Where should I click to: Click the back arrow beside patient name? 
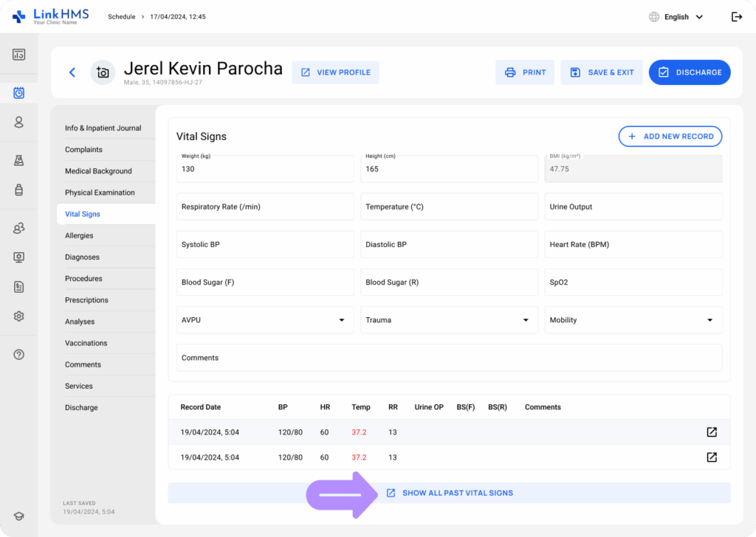point(72,72)
